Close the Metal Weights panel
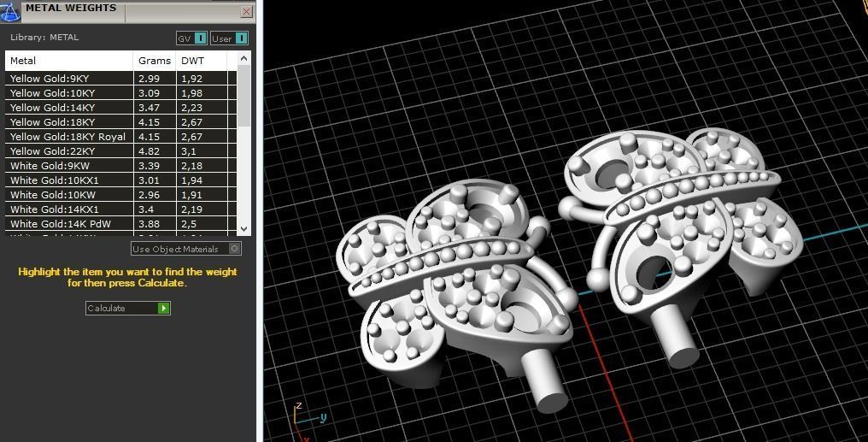The width and height of the screenshot is (868, 442). pos(246,11)
